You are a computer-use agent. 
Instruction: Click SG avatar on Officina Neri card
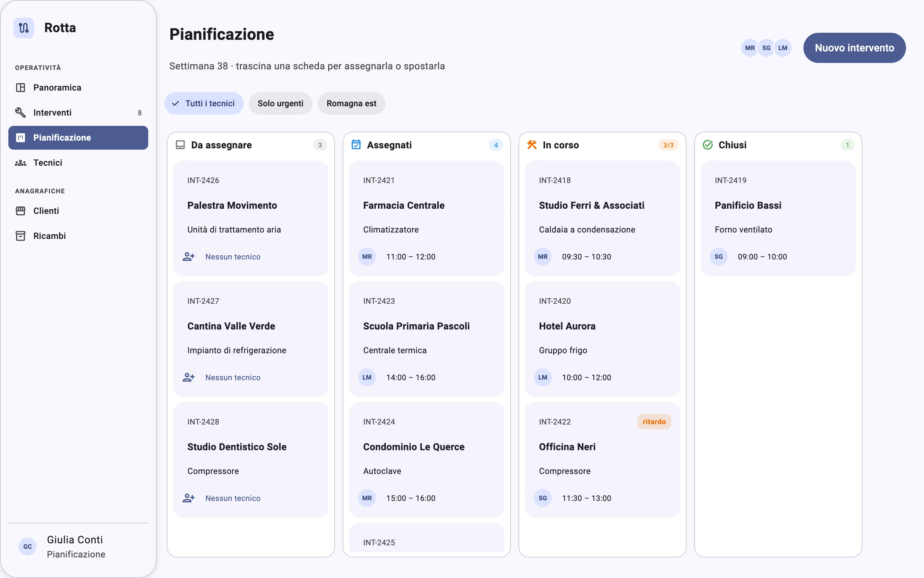[x=543, y=498]
